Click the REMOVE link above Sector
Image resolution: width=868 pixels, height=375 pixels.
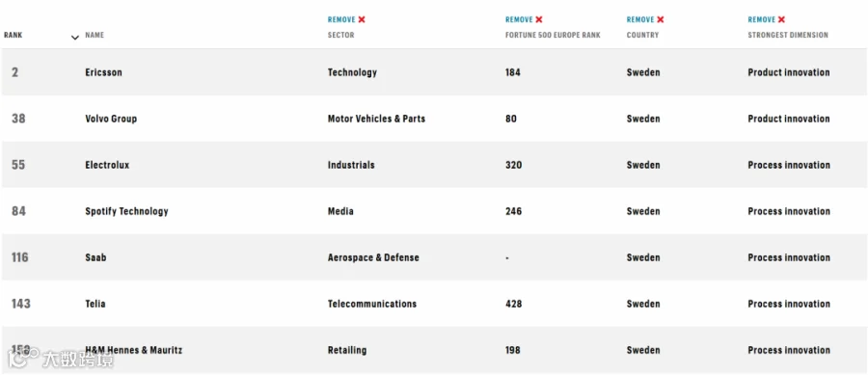(341, 20)
